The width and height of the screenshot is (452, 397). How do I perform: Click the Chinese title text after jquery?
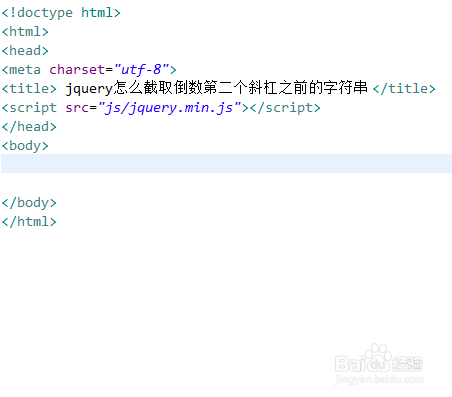[x=240, y=88]
